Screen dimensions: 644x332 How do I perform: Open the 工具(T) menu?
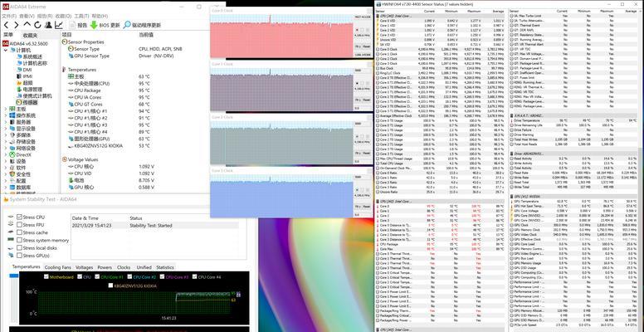coord(80,16)
